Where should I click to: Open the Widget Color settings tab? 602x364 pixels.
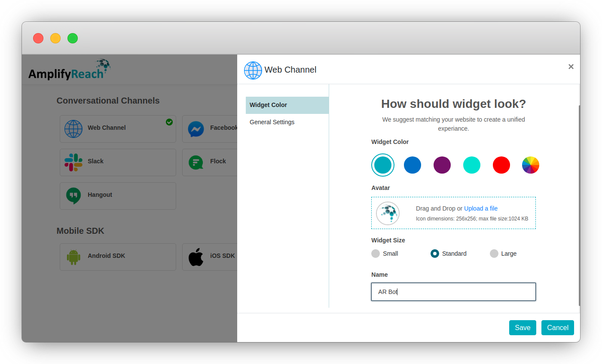[x=268, y=104]
